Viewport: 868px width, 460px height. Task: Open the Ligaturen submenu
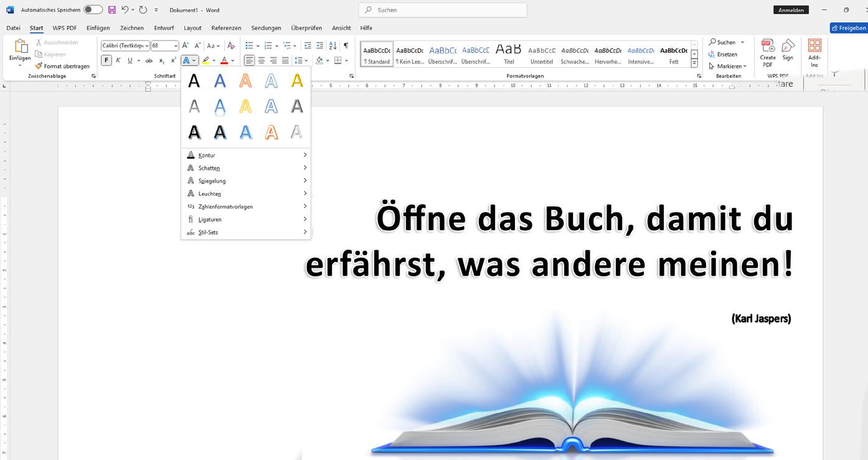[246, 219]
